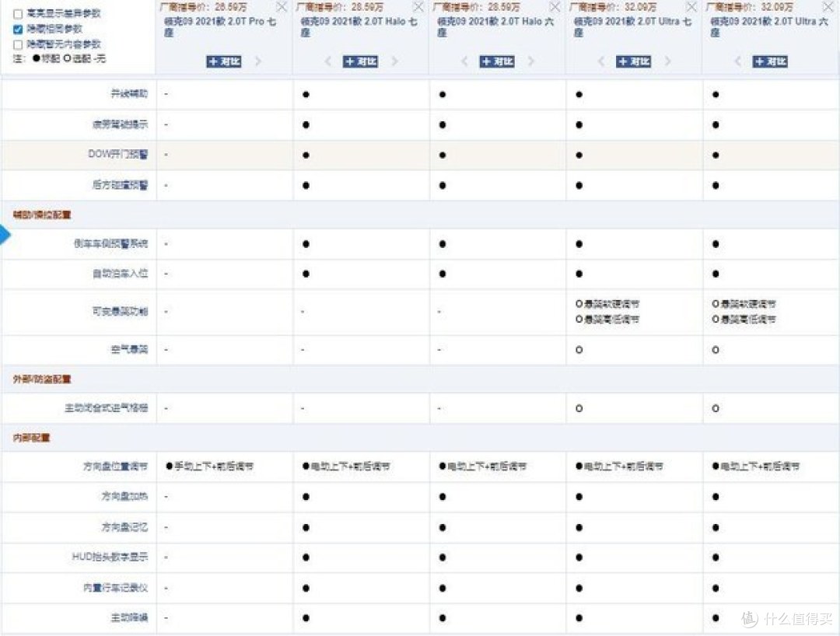Expand the blue side navigation arrow
Screen dimensions: 840x636
click(x=5, y=235)
